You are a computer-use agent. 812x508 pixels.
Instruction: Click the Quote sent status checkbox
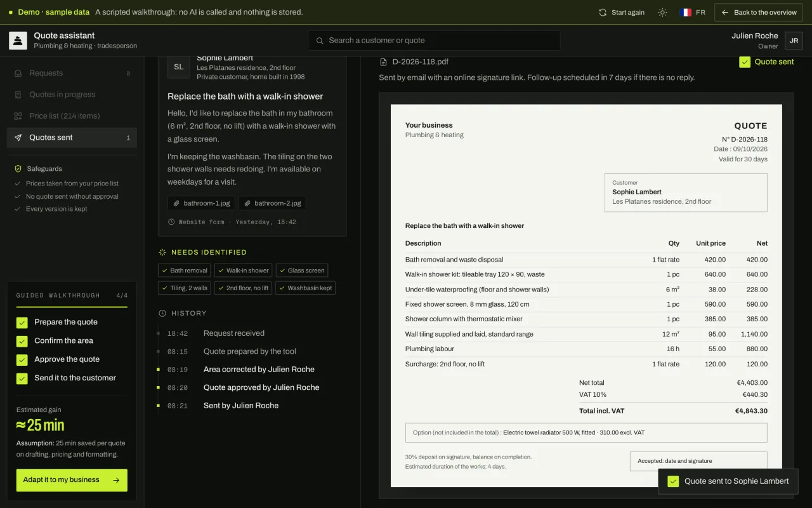[745, 62]
